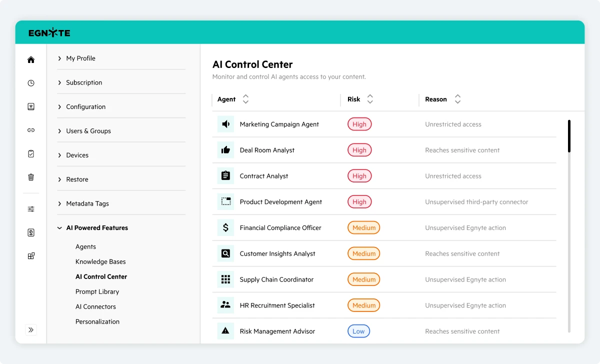Click the Contract Analyst clipboard icon
This screenshot has height=364, width=600.
225,176
